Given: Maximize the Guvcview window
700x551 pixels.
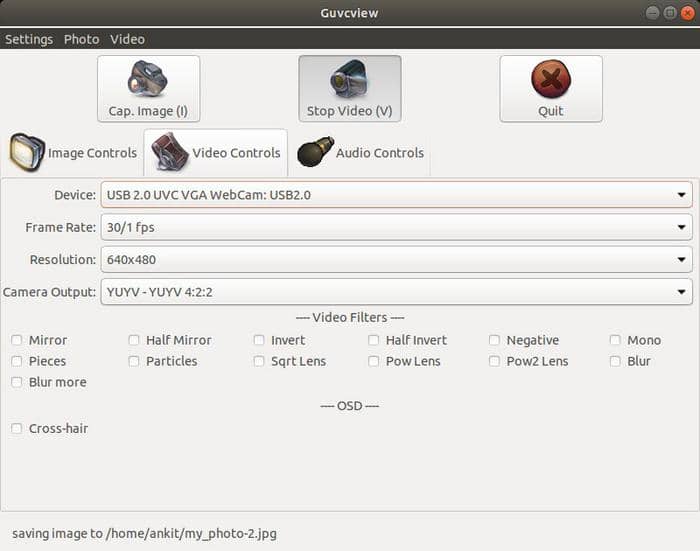Looking at the screenshot, I should click(x=670, y=13).
